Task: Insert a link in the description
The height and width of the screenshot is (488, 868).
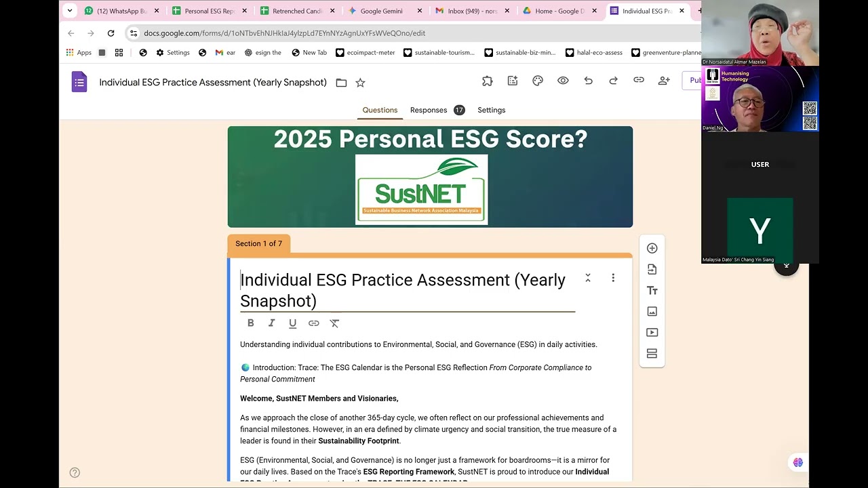Action: (313, 323)
